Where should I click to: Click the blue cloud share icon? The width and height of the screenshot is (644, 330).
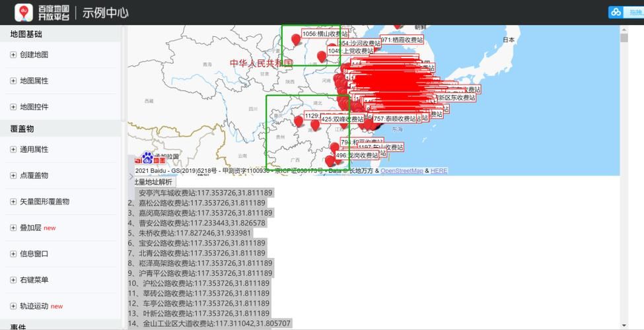tap(616, 13)
